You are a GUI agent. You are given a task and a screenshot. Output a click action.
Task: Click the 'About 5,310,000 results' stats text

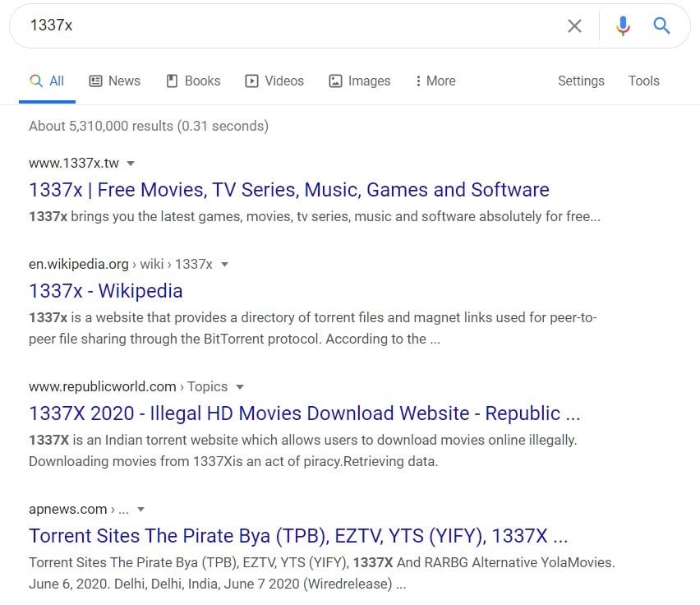[149, 127]
